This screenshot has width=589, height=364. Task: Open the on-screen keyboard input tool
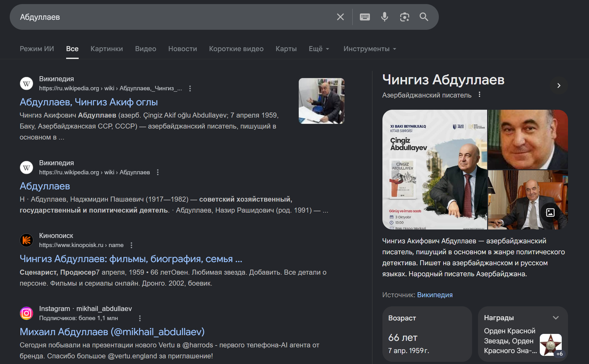(365, 17)
